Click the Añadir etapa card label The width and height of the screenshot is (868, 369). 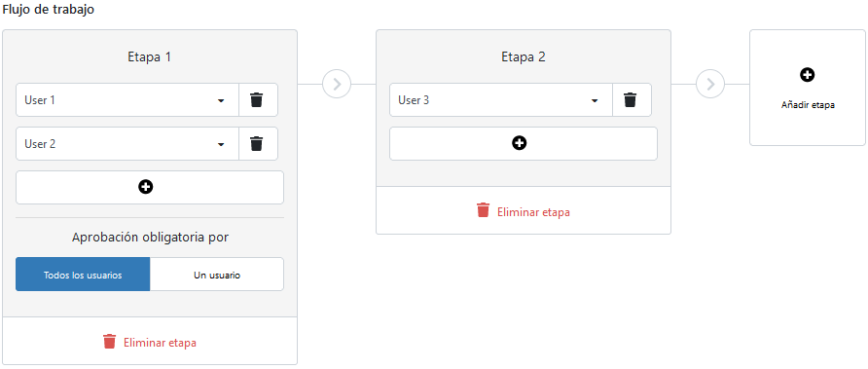pos(808,105)
